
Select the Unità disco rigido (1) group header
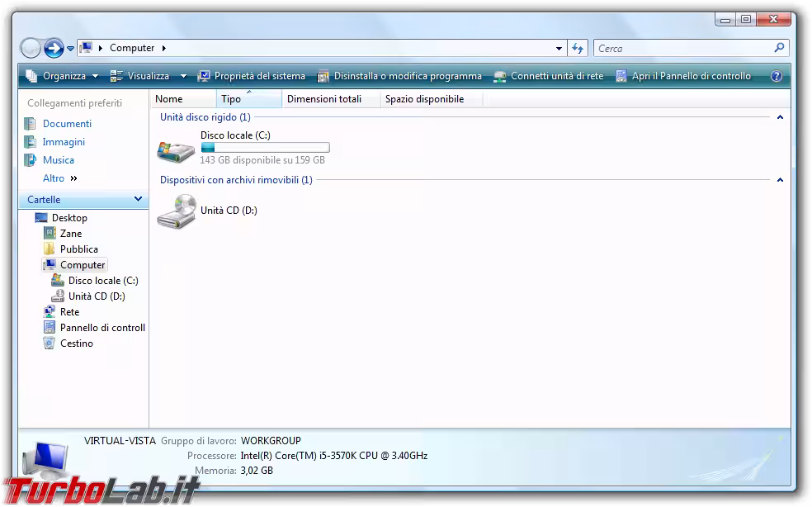(x=205, y=117)
